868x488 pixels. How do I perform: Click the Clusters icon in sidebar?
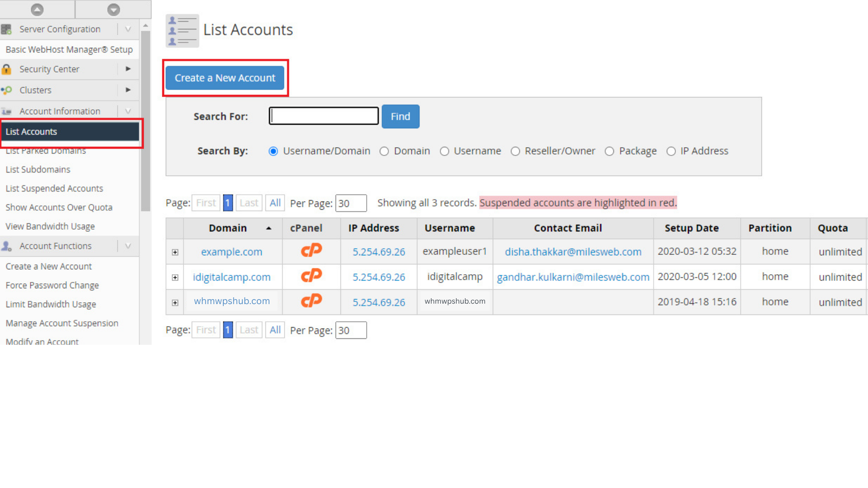pos(6,90)
